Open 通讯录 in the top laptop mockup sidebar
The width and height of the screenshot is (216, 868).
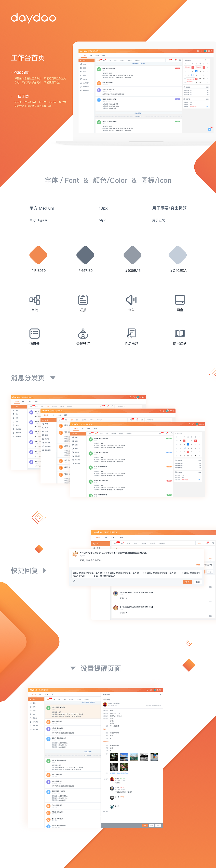(x=86, y=79)
